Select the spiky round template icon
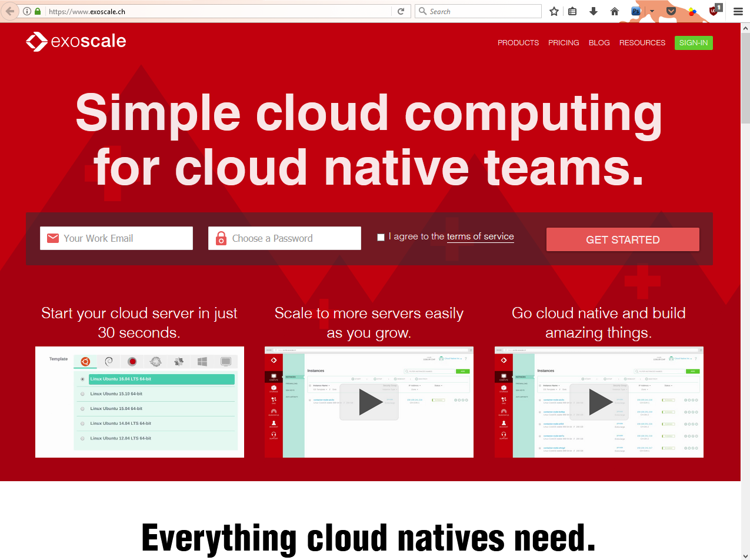The height and width of the screenshot is (560, 750). 155,362
